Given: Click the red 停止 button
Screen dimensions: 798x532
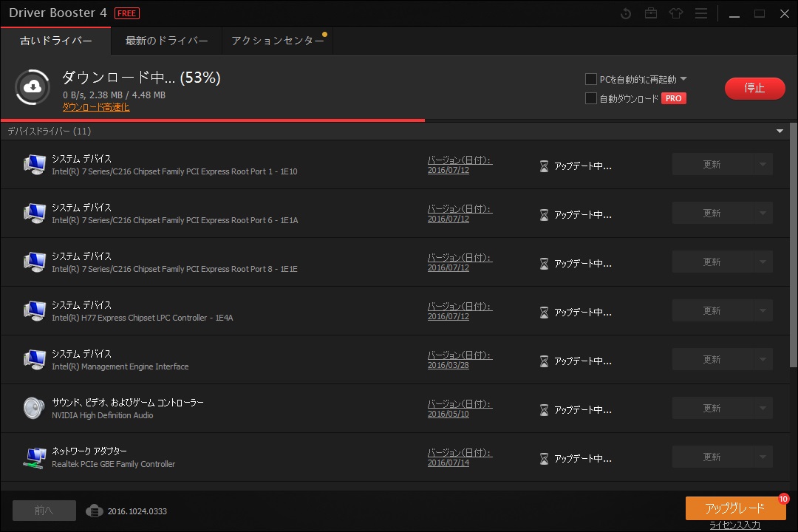Looking at the screenshot, I should [x=754, y=88].
